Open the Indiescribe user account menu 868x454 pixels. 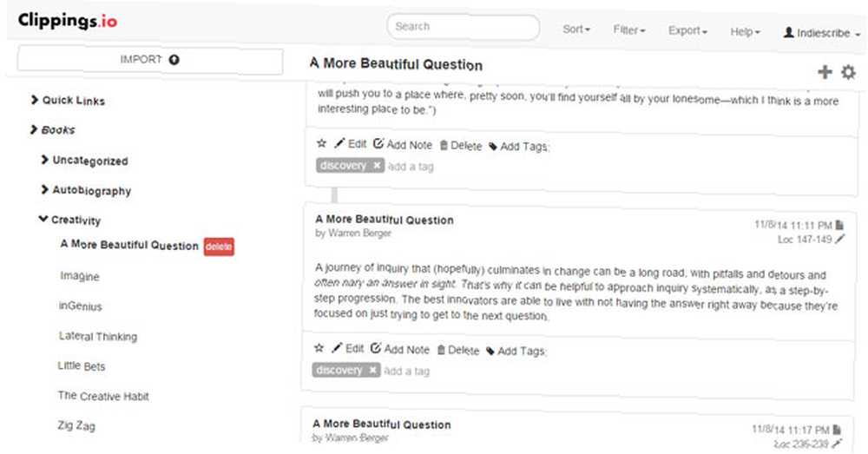821,33
